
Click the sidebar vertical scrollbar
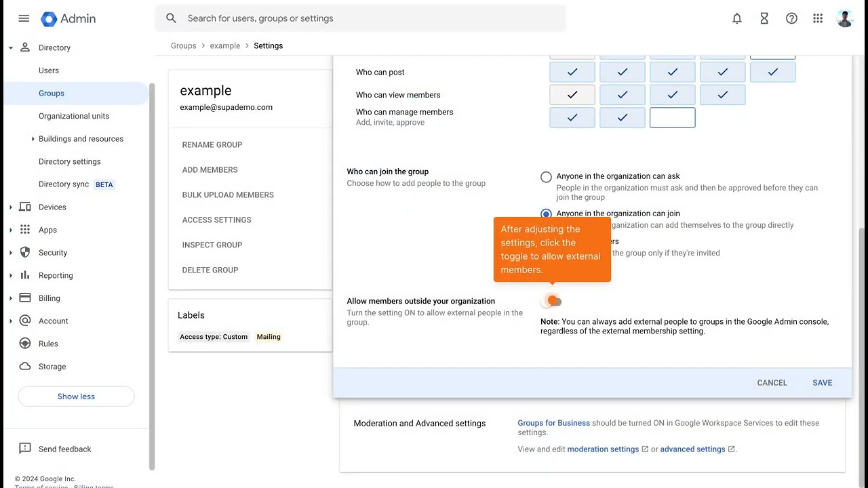click(151, 271)
